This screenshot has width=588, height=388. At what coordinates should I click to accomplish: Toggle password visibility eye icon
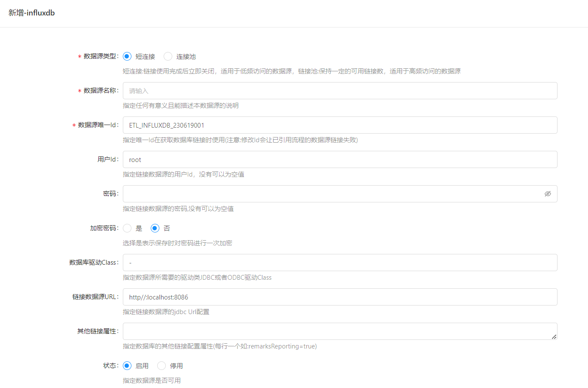[548, 194]
